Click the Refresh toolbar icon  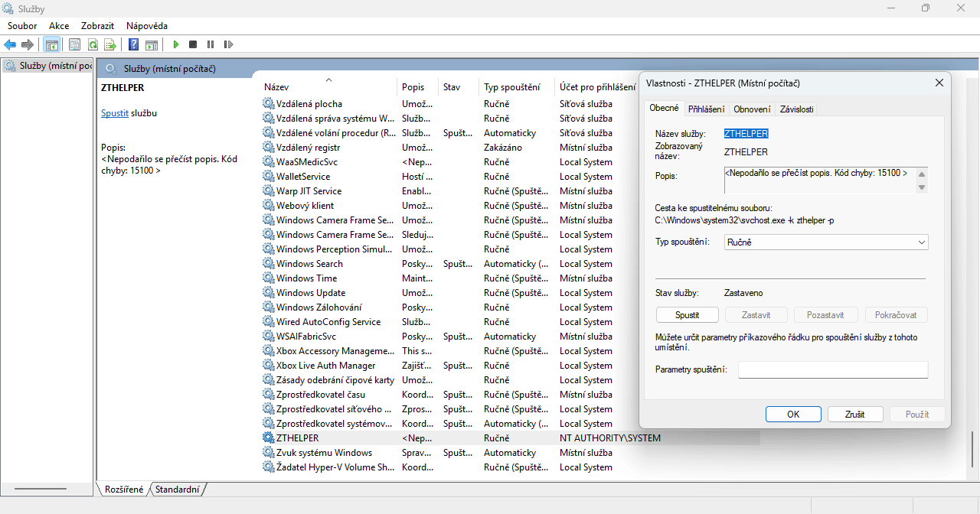click(93, 44)
